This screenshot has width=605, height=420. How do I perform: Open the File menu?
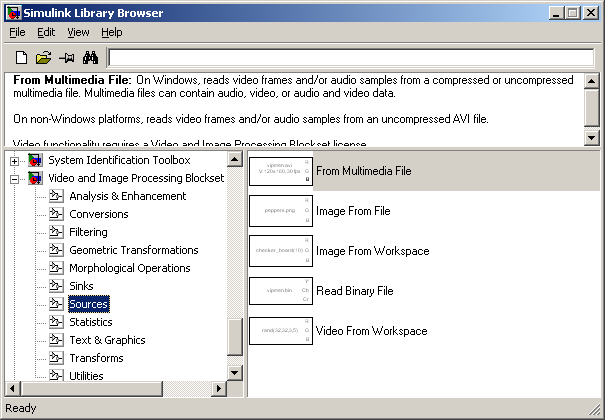[x=17, y=32]
